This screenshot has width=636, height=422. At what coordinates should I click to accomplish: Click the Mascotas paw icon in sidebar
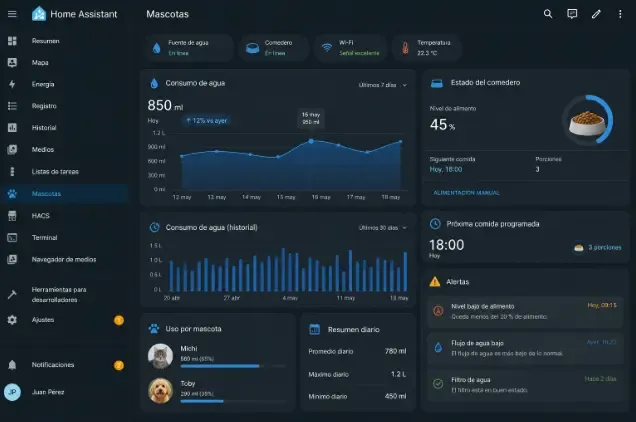(12, 194)
